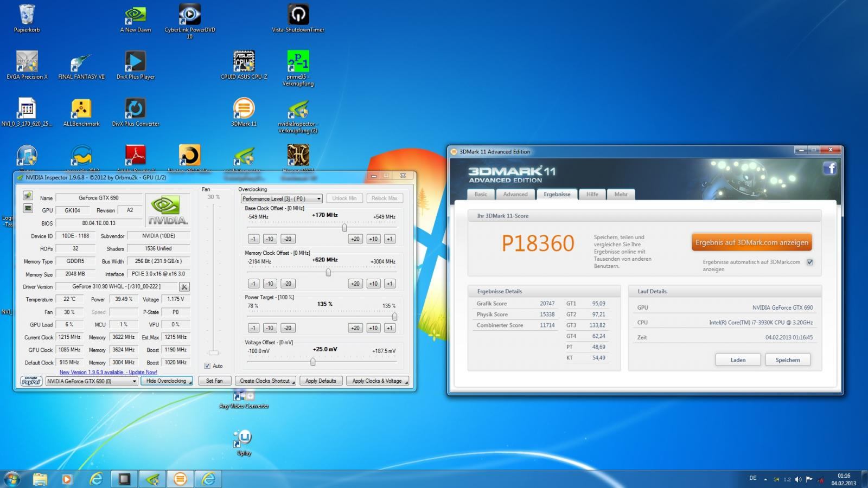Click the Memory Clock Offset slider handle

(x=328, y=272)
